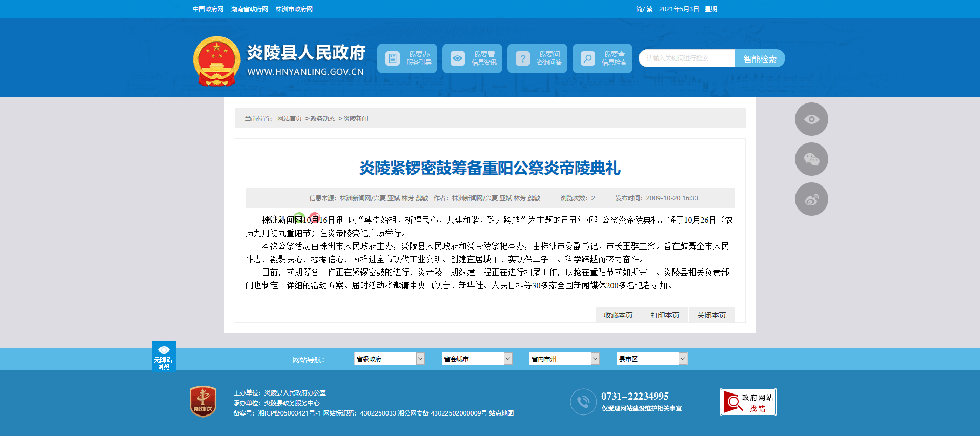Focus the keyword search input field
The width and height of the screenshot is (980, 436).
coord(687,58)
